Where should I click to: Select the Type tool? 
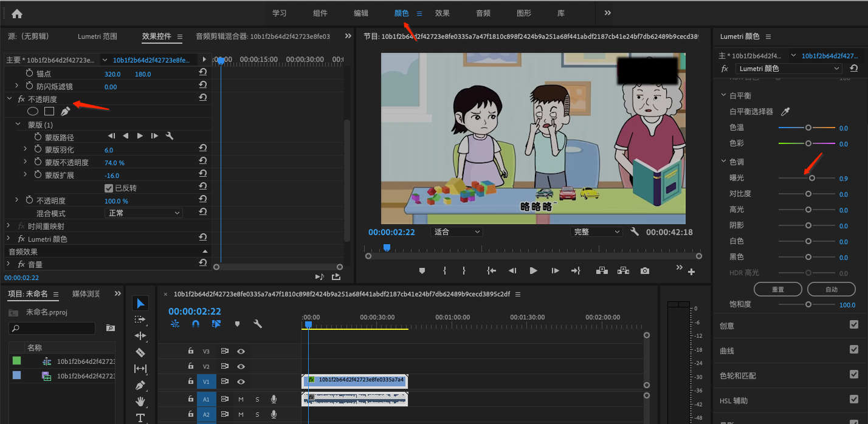(140, 418)
